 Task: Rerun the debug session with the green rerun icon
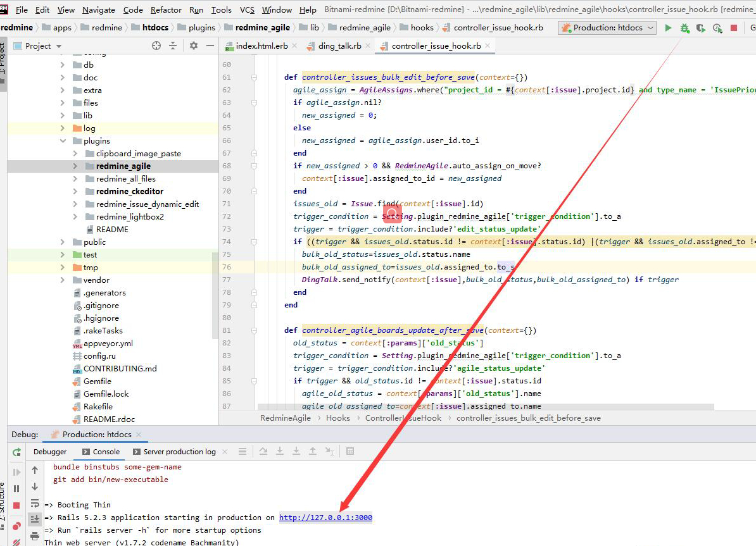click(16, 452)
